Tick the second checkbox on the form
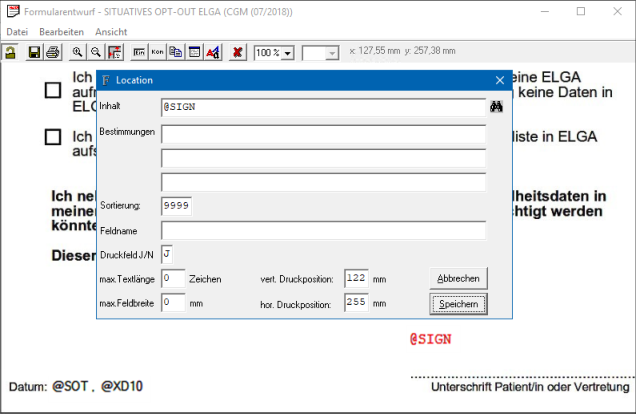This screenshot has height=414, width=636. [x=53, y=137]
